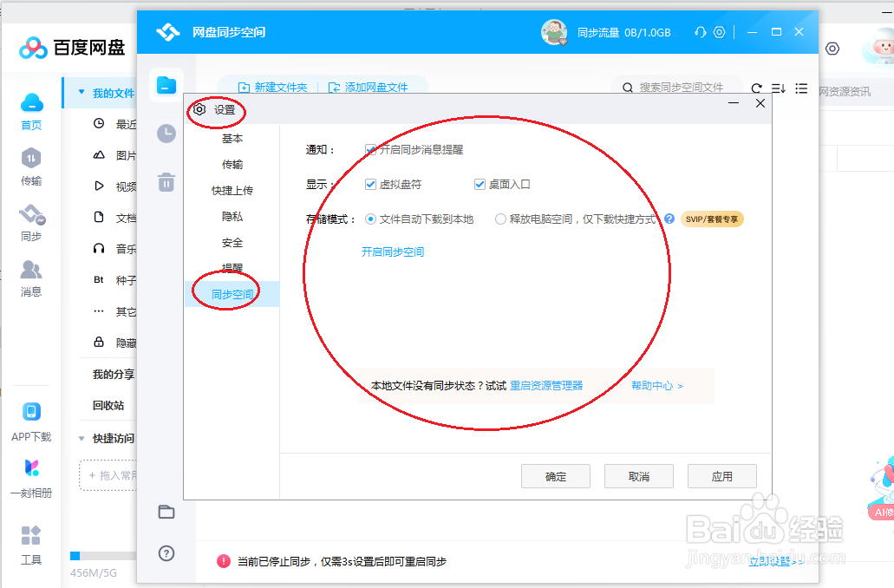Open the 传输 settings tab

(x=232, y=164)
